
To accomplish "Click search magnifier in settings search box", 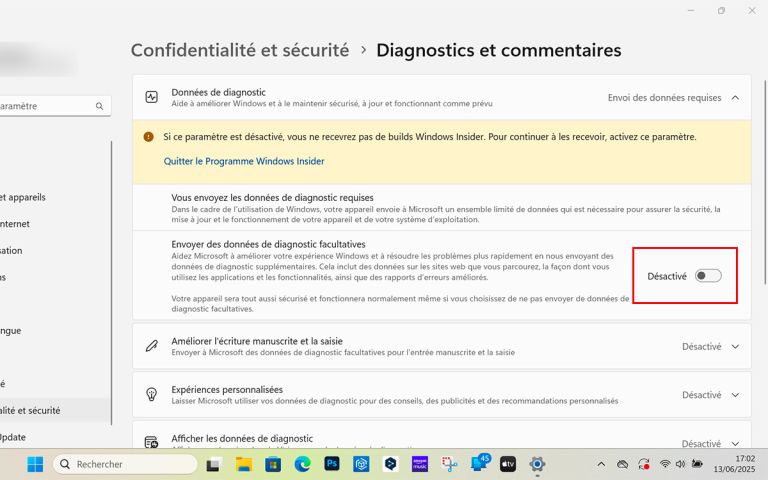I will click(99, 106).
